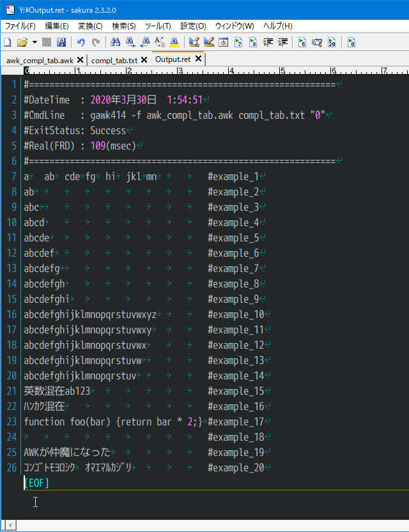Open the 検索(S) menu
Screen dimensions: 409x532
(x=124, y=26)
